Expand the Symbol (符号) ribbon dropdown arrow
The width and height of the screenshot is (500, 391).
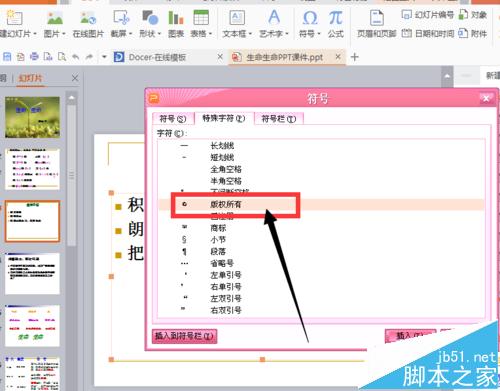coord(319,34)
